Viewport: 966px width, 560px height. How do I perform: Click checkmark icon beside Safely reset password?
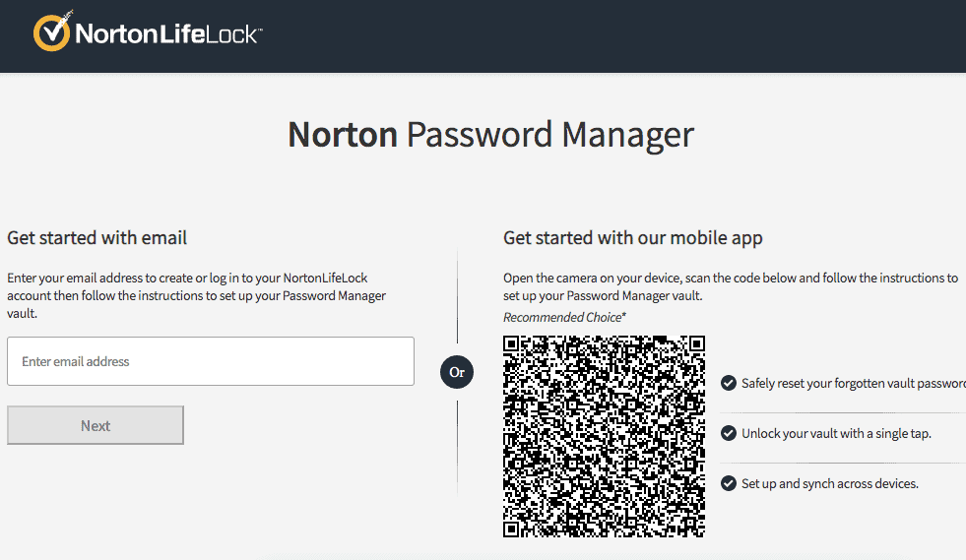point(729,383)
